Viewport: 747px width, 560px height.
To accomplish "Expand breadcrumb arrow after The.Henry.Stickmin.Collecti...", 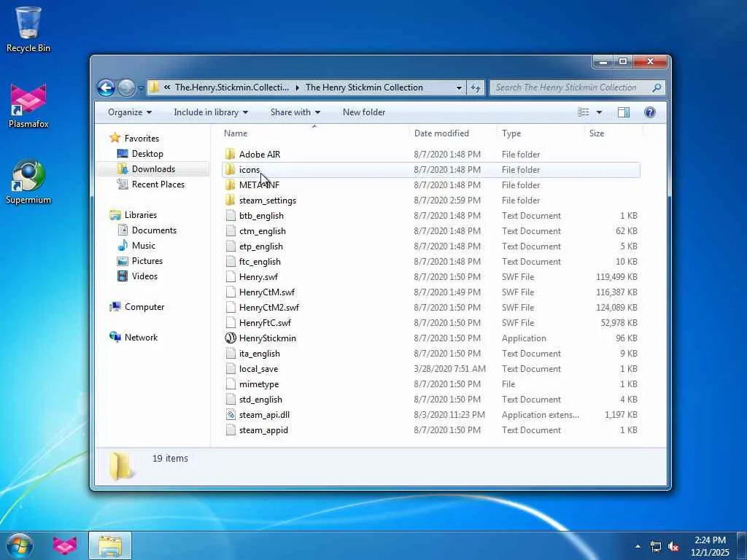I will click(x=298, y=87).
